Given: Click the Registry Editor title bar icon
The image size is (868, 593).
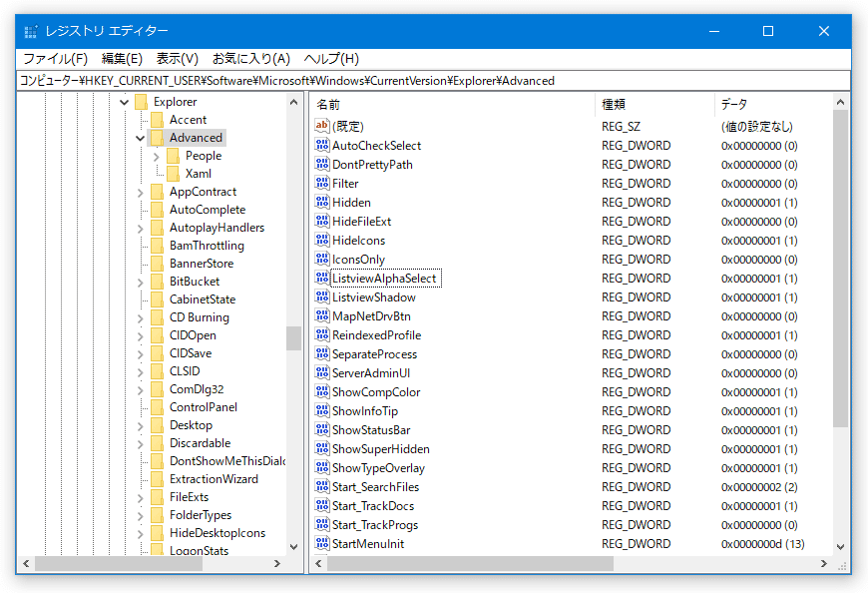Looking at the screenshot, I should (x=30, y=31).
